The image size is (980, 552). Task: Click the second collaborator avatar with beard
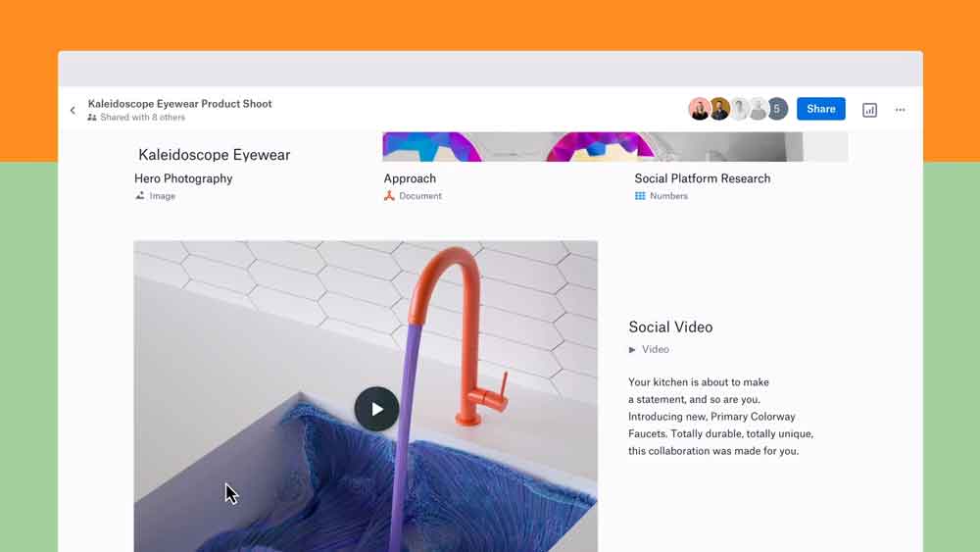click(x=719, y=109)
